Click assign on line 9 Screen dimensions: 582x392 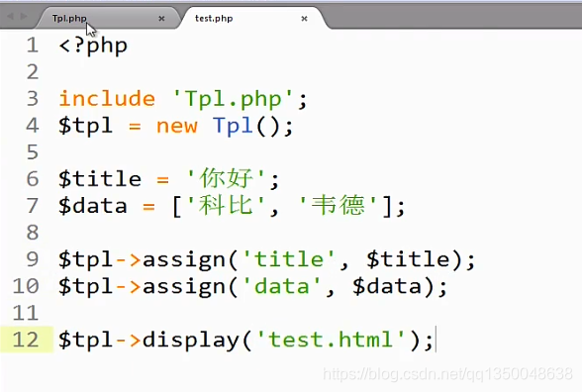pos(184,259)
